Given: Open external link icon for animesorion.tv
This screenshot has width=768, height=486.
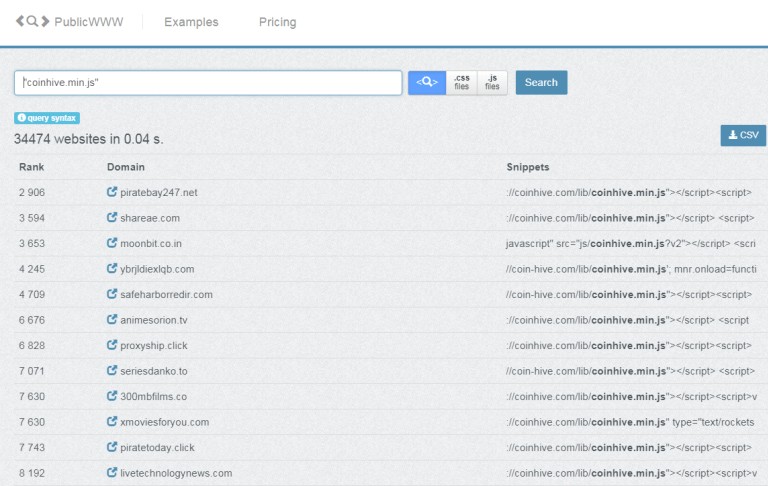Looking at the screenshot, I should [x=112, y=319].
